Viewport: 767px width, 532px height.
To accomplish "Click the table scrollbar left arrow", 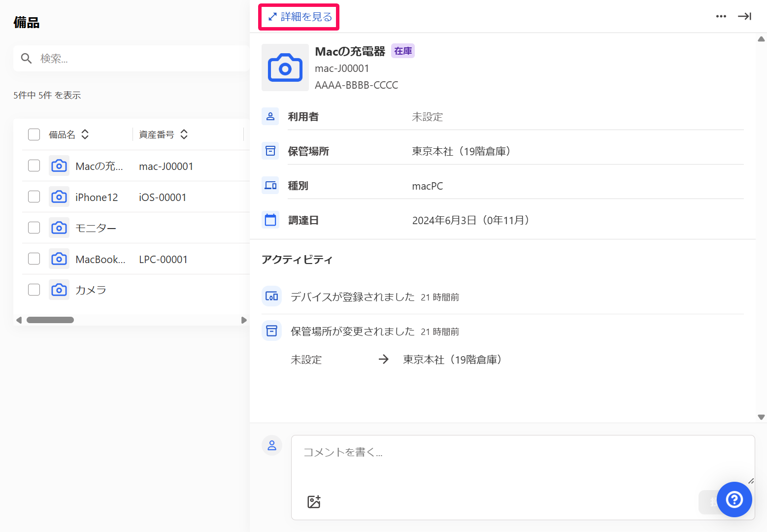I will tap(19, 320).
